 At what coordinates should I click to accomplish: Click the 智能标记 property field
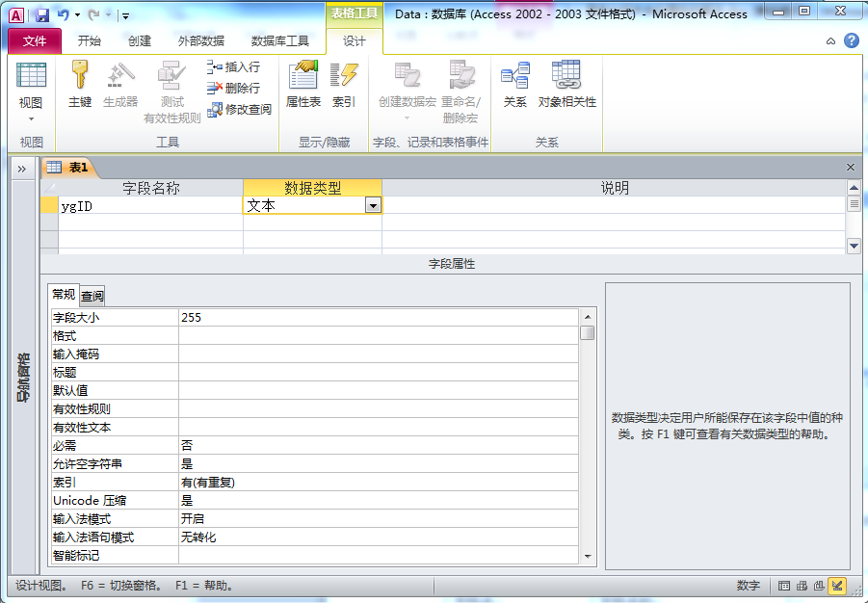[378, 555]
